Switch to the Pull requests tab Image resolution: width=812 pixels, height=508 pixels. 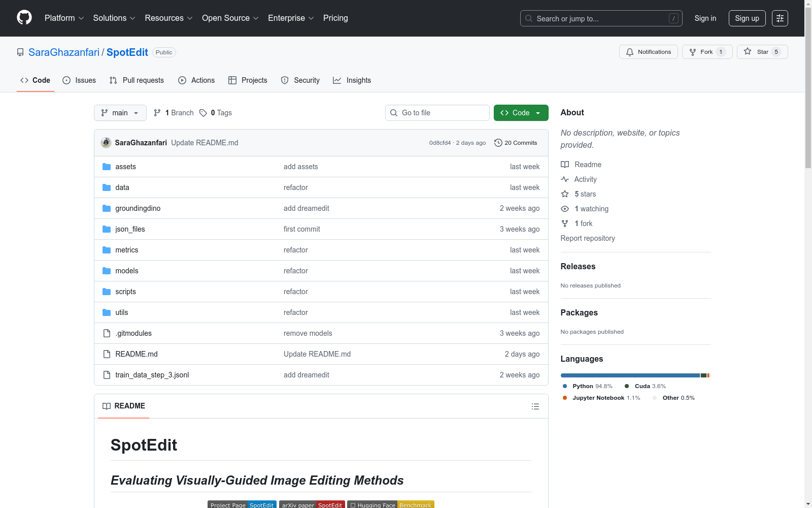tap(137, 80)
